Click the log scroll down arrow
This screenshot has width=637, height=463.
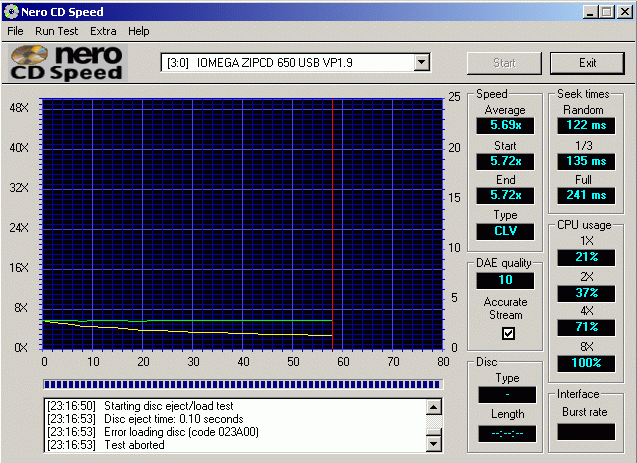433,444
